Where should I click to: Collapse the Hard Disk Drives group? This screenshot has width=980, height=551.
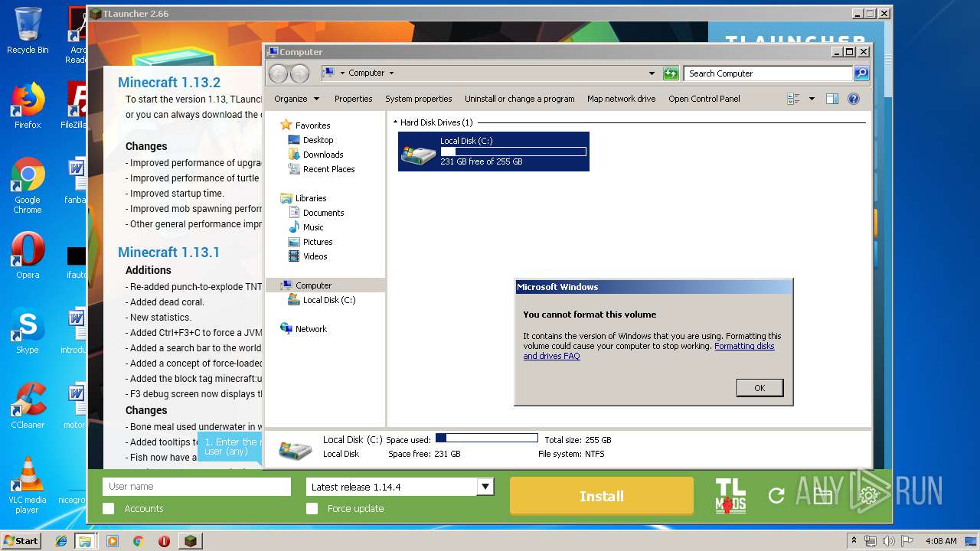click(396, 122)
